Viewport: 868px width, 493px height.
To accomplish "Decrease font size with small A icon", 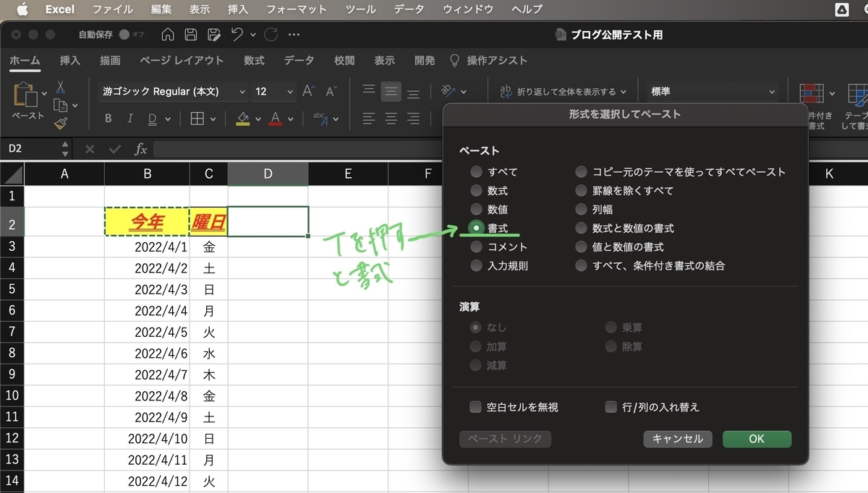I will click(x=331, y=92).
